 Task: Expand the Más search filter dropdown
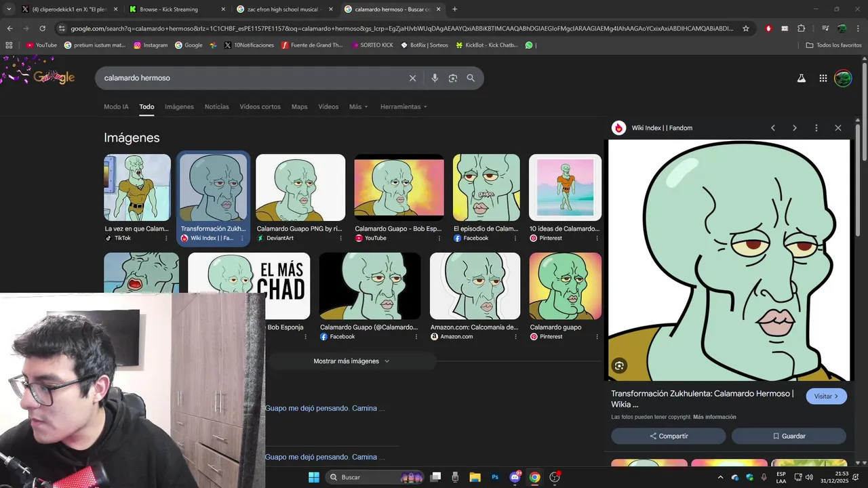coord(359,107)
